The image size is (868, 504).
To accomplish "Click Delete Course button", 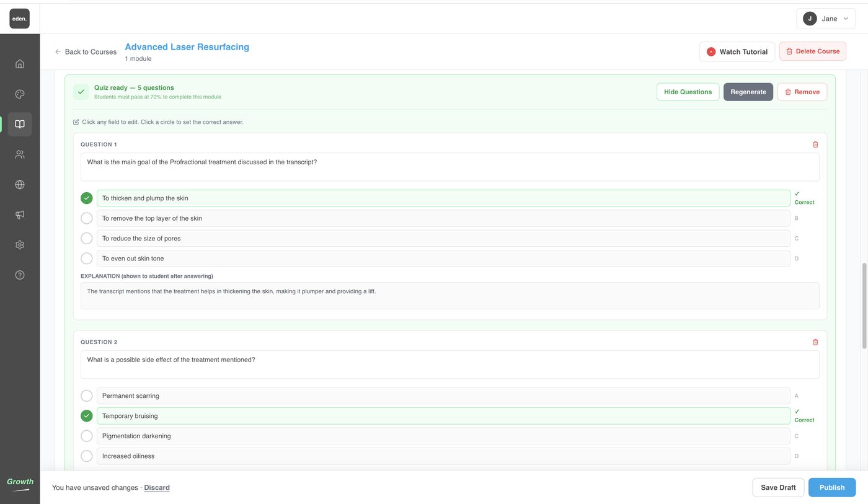I will click(x=812, y=51).
